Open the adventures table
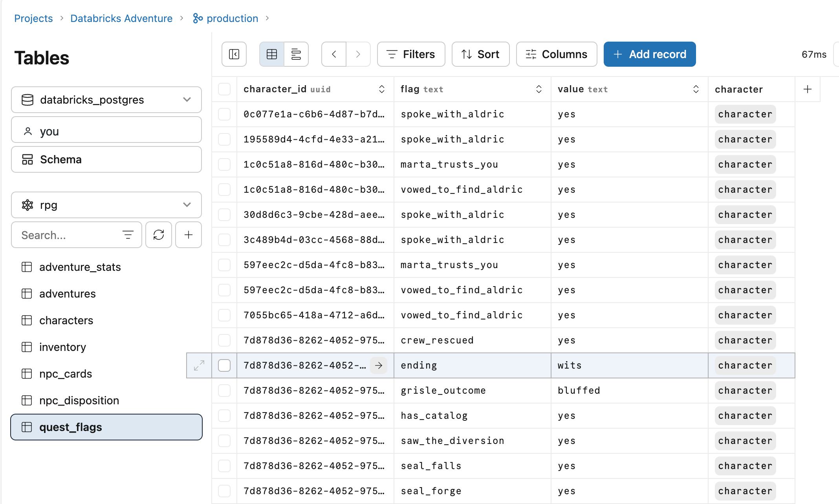This screenshot has width=839, height=504. pos(106,294)
